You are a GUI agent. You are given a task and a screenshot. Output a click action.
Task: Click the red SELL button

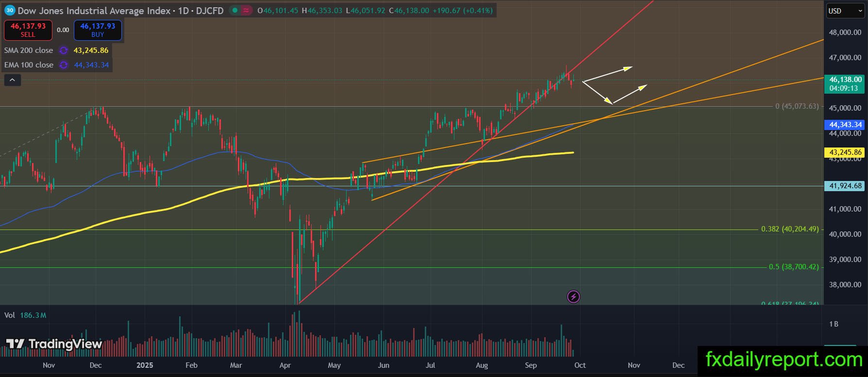coord(28,30)
